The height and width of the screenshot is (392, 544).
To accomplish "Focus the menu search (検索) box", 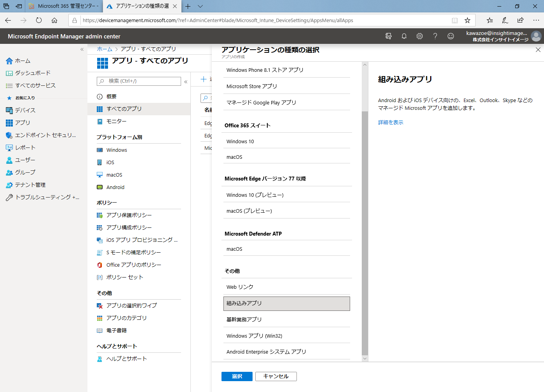I will click(139, 81).
